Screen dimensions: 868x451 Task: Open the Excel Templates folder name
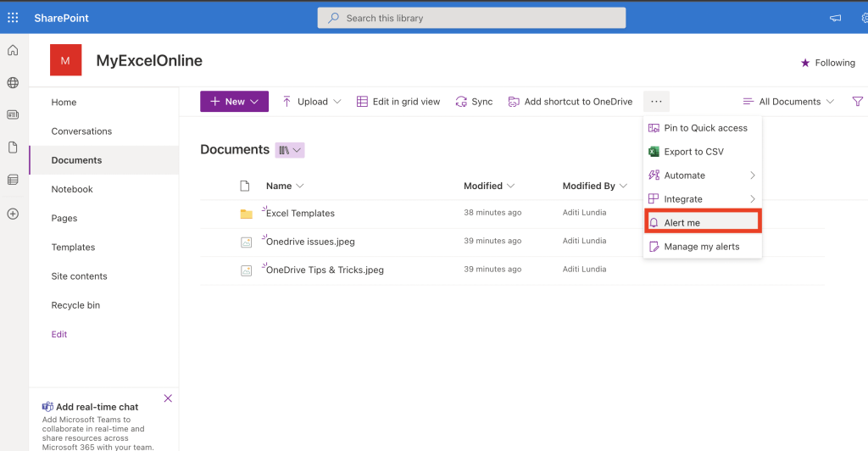click(x=300, y=213)
